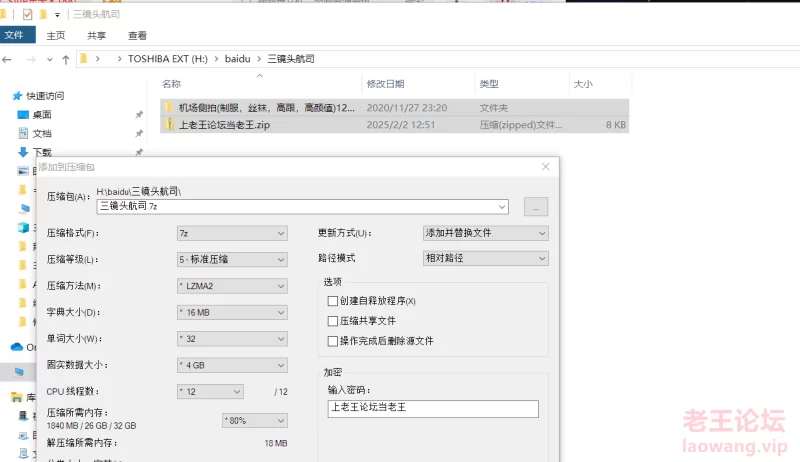Click the pin icon next to 下载
The width and height of the screenshot is (800, 462).
pos(139,152)
